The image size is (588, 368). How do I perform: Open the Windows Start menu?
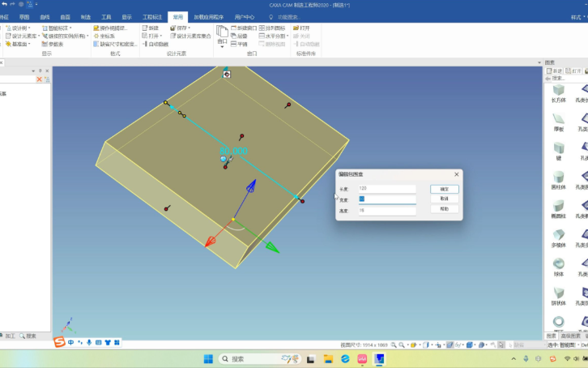tap(207, 358)
